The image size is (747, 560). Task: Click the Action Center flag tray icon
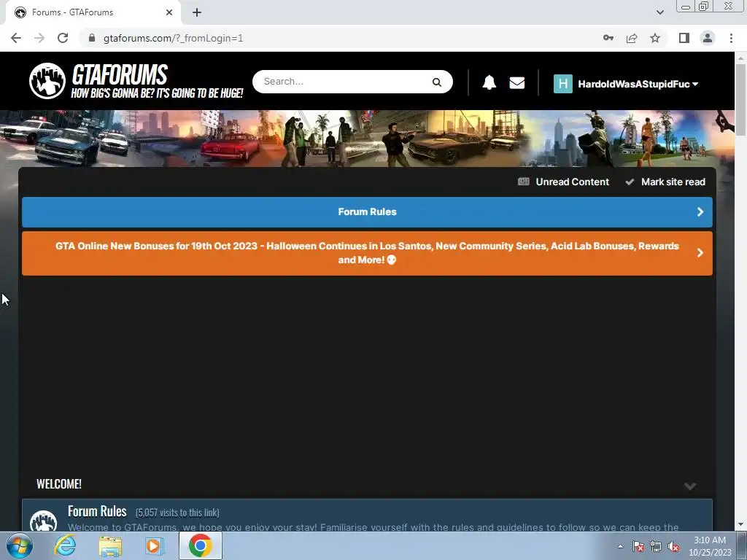[x=638, y=547]
